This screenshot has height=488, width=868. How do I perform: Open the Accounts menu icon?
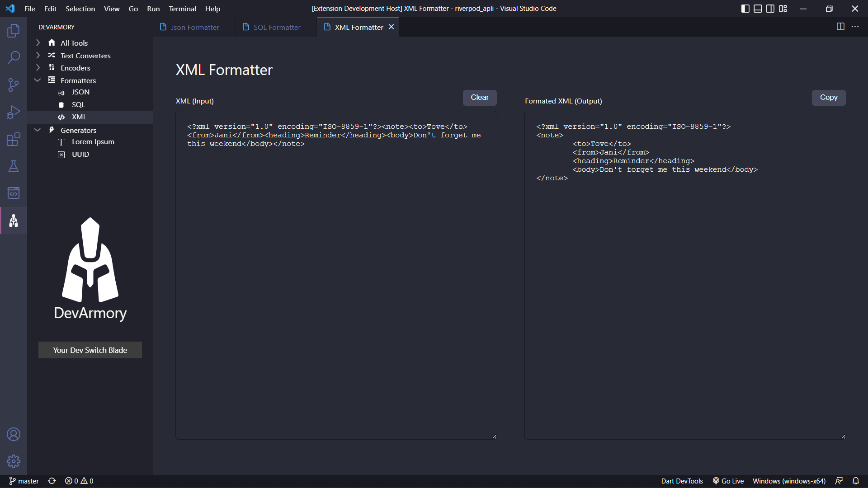(14, 434)
